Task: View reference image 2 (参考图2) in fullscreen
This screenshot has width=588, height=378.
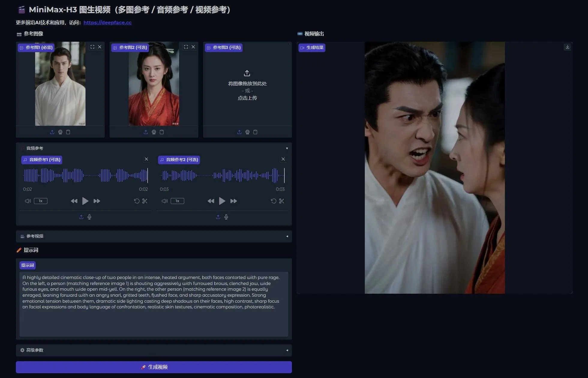Action: tap(186, 47)
